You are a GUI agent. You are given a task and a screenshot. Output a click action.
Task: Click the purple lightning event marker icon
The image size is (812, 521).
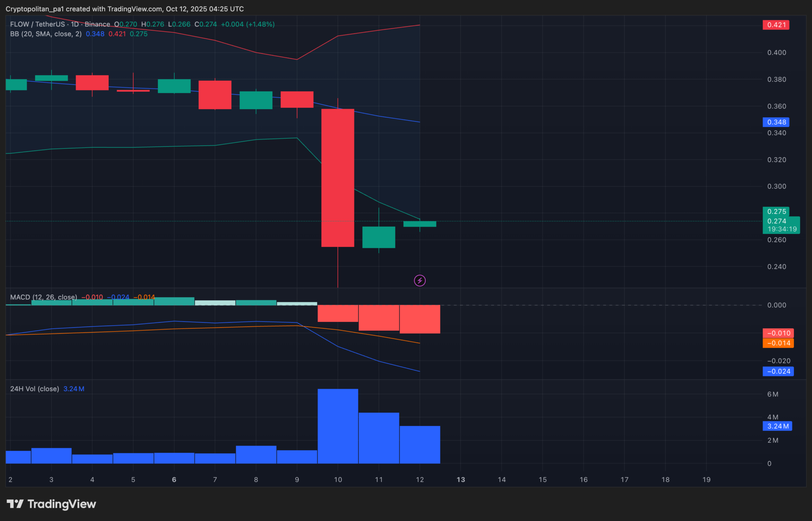click(x=420, y=280)
